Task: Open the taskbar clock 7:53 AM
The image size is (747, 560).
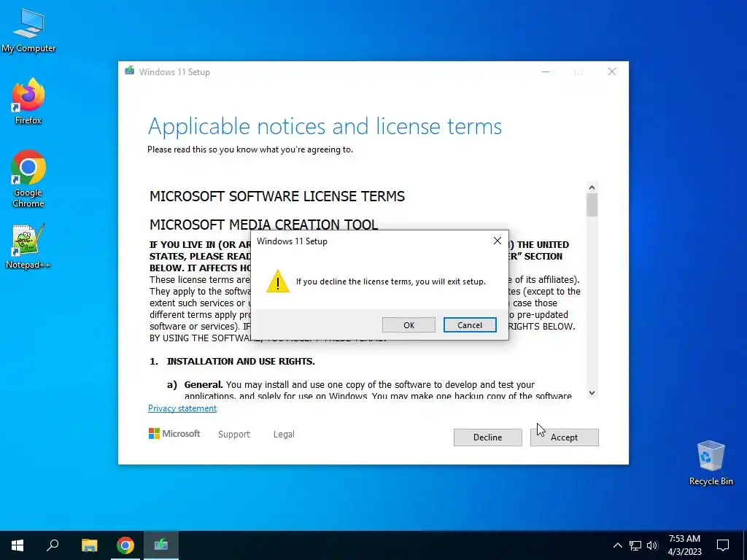Action: click(x=684, y=545)
